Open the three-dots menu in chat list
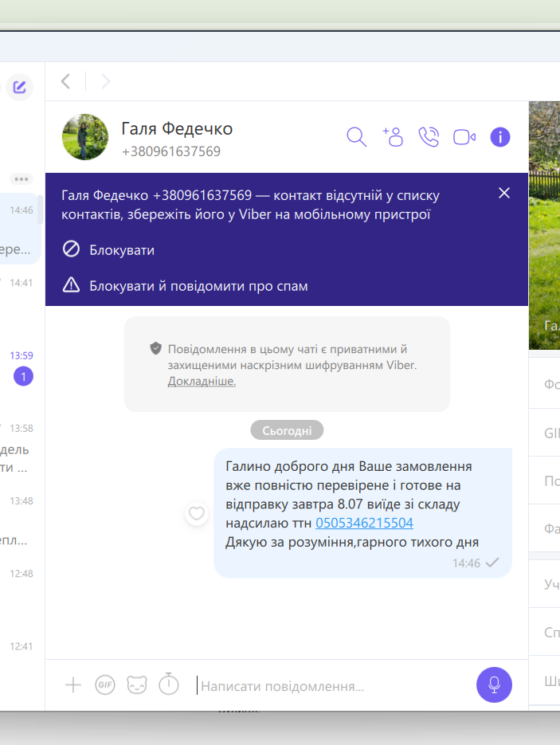The image size is (560, 745). pos(22,179)
